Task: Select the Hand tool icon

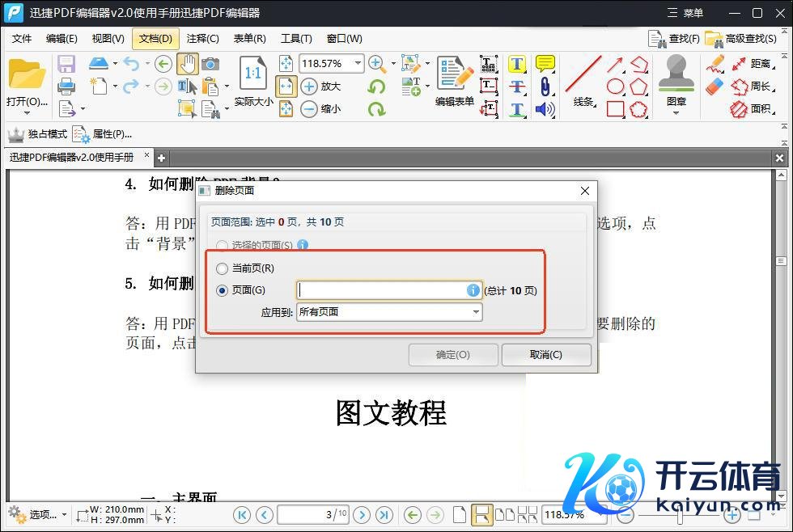Action: click(187, 64)
